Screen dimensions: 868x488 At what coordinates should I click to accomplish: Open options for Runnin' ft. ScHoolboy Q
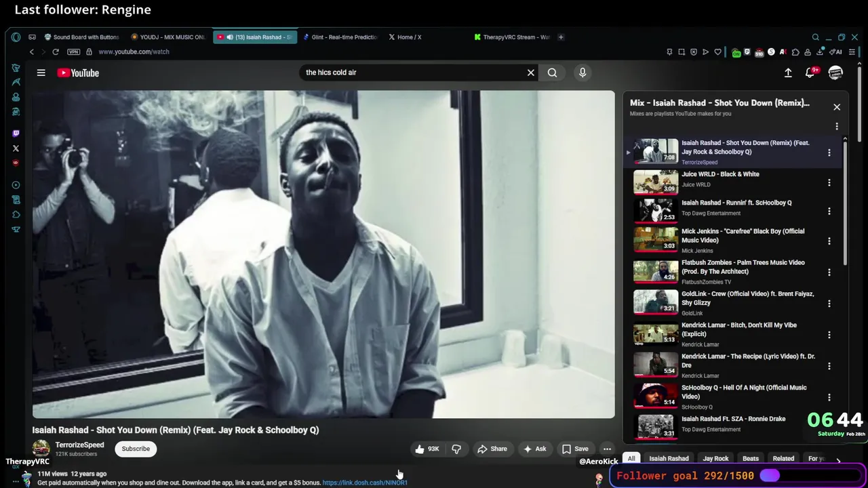(829, 211)
